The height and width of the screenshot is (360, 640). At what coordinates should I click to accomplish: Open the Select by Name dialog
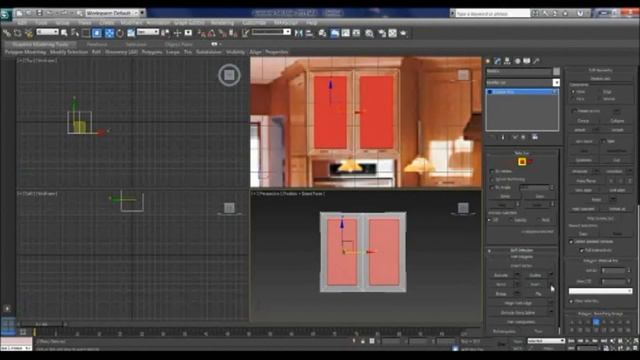[x=75, y=33]
